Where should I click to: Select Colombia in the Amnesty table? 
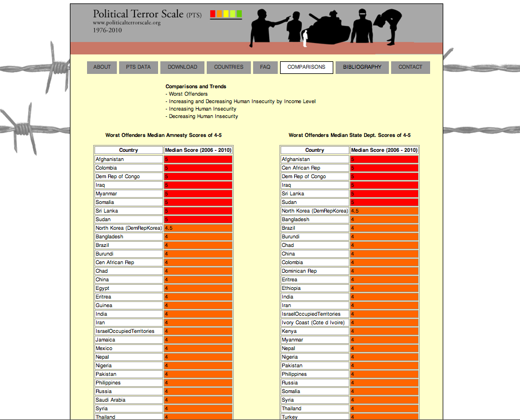click(129, 168)
